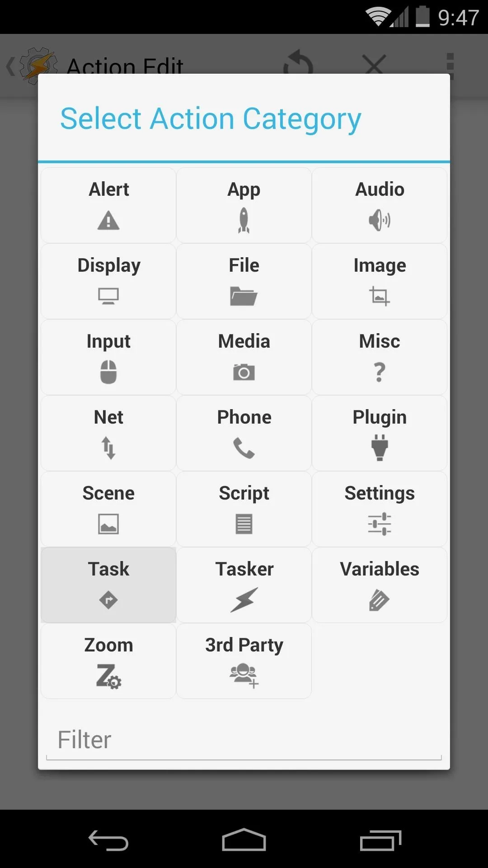Open the Display monitor category
This screenshot has height=868, width=488.
pos(108,281)
